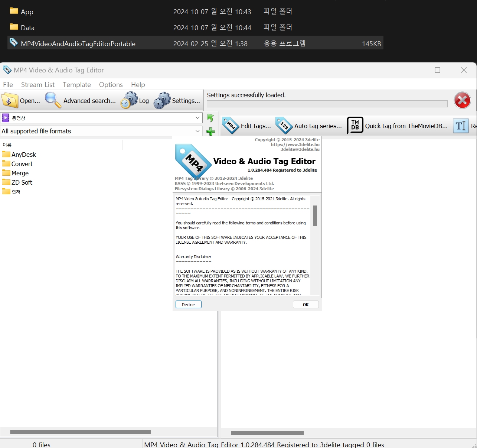
Task: Click the red cancel X button
Action: point(462,100)
